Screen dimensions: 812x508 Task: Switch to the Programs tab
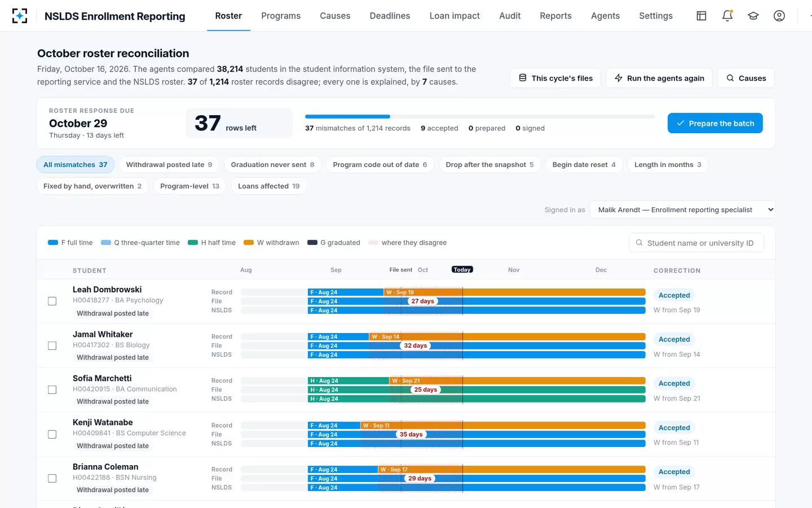281,16
